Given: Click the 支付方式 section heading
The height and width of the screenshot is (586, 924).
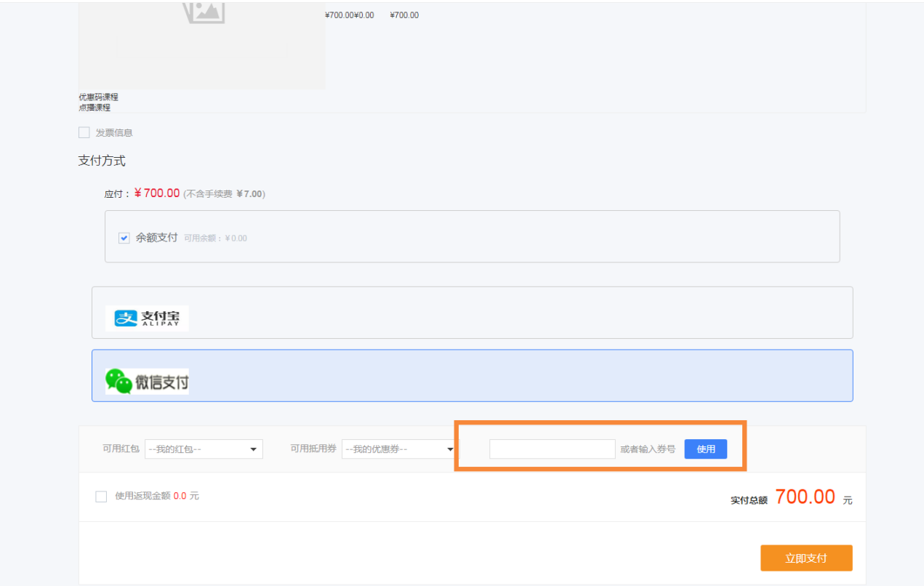Looking at the screenshot, I should pos(102,161).
